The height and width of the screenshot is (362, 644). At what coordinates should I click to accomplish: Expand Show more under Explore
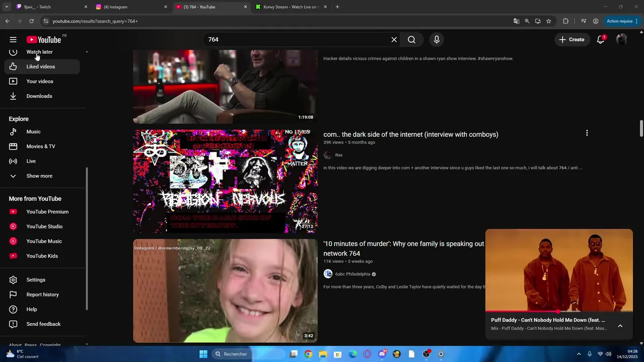click(x=42, y=176)
